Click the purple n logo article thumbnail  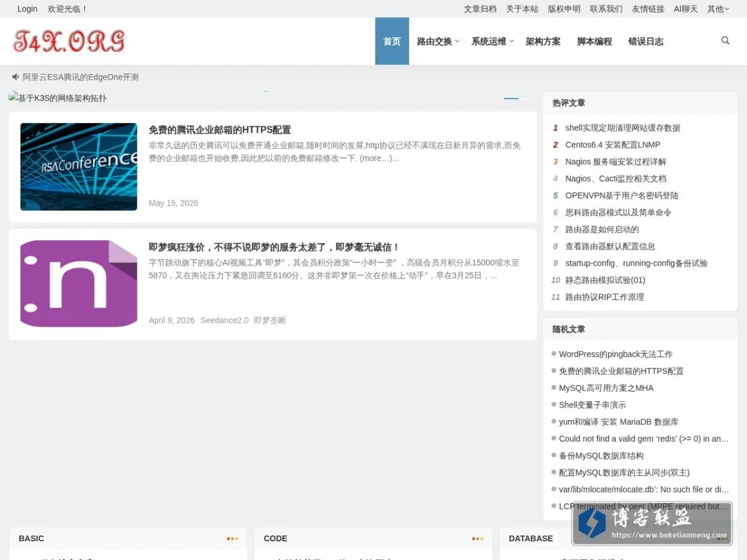(78, 284)
